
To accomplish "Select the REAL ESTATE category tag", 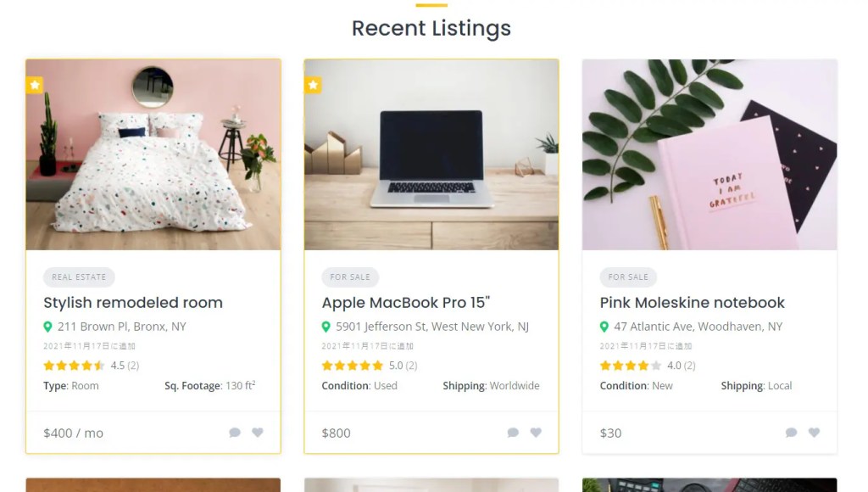I will 79,277.
